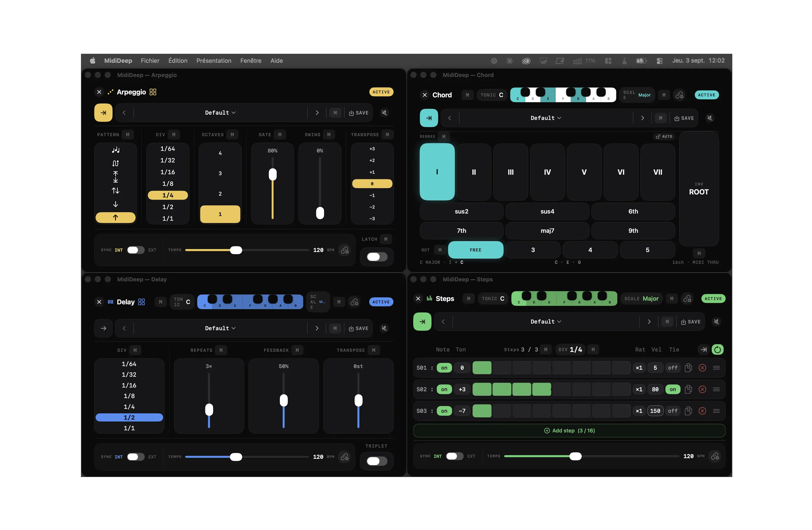This screenshot has width=812, height=530.
Task: Toggle Tie on for step S02
Action: pos(673,390)
